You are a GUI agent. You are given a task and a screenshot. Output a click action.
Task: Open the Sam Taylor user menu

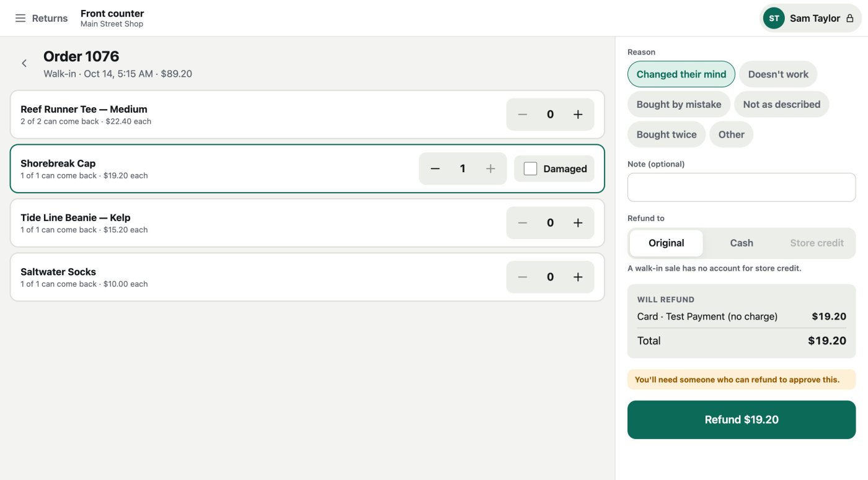coord(810,19)
